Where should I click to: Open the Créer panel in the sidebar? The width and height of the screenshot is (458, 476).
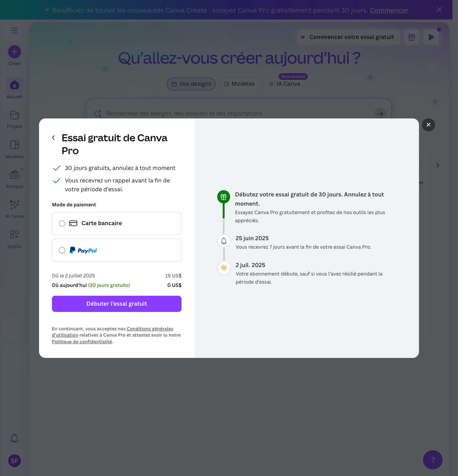click(14, 55)
